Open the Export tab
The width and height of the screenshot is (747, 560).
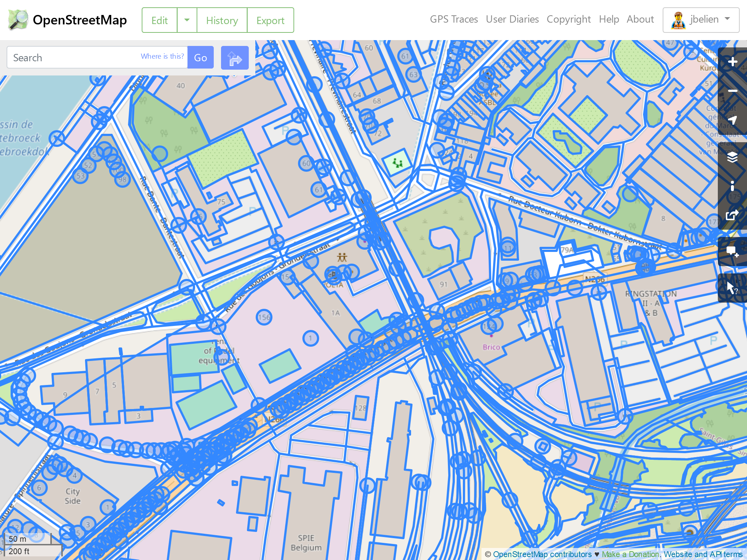coord(270,20)
